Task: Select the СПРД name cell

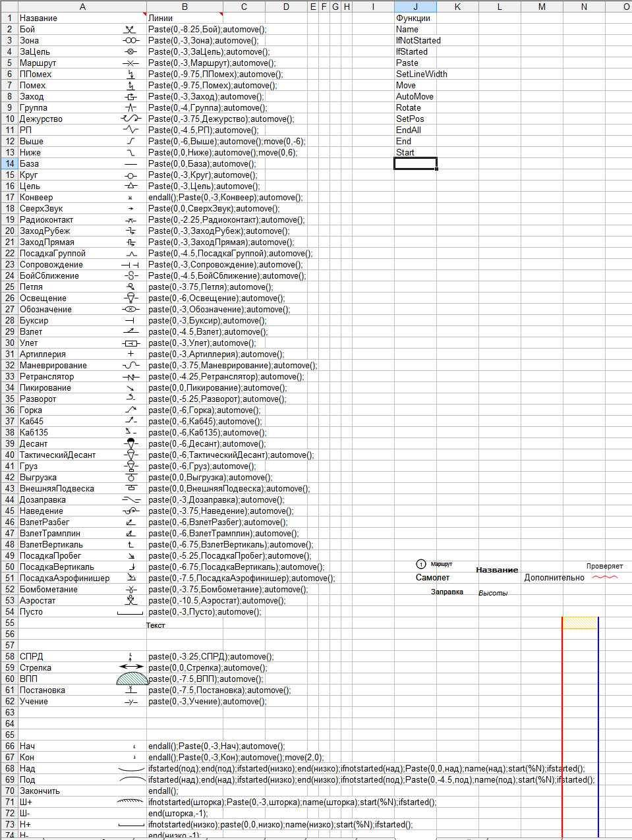Action: pyautogui.click(x=82, y=656)
